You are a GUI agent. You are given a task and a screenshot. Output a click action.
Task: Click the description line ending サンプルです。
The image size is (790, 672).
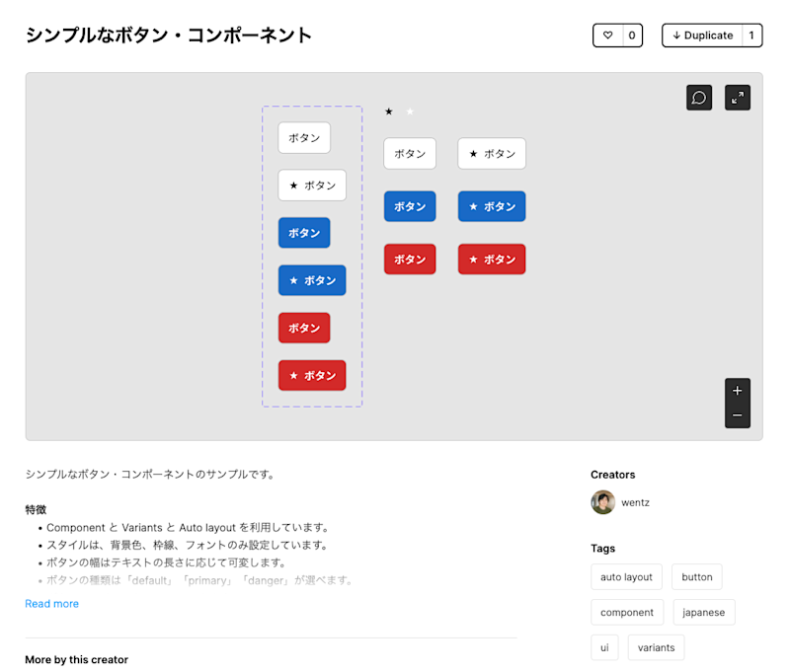pos(150,475)
